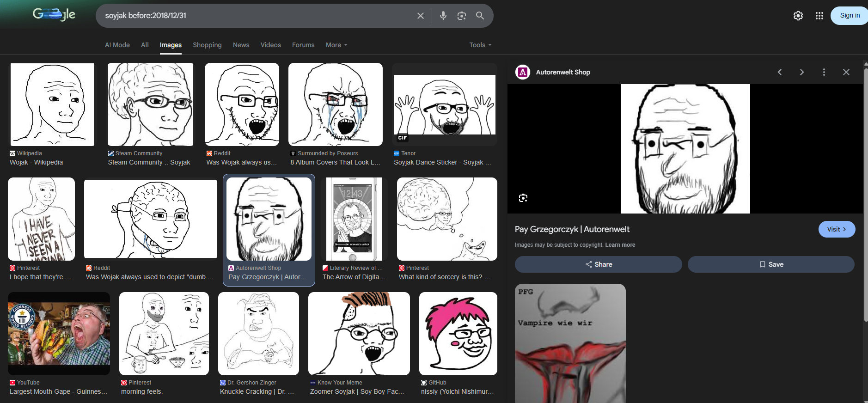
Task: Click the search query input field
Action: tap(257, 16)
